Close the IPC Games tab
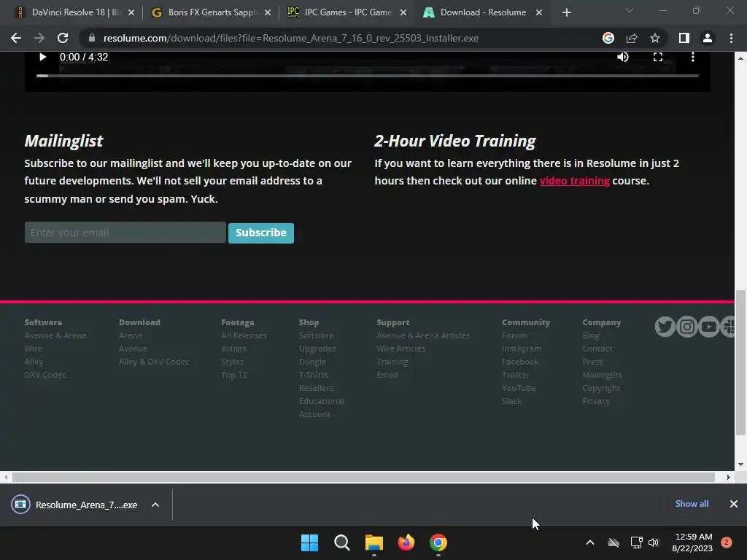The image size is (747, 560). [403, 12]
